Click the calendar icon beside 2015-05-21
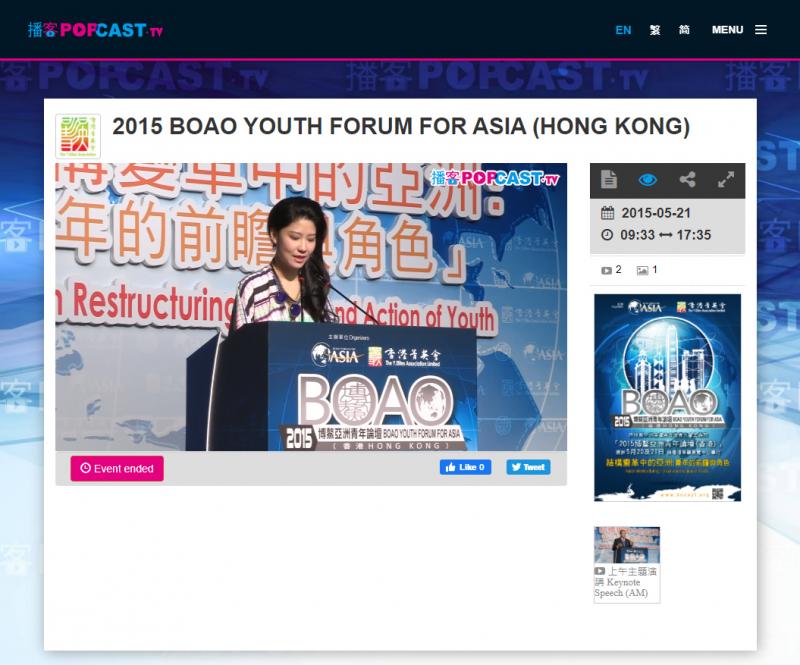 pyautogui.click(x=607, y=213)
